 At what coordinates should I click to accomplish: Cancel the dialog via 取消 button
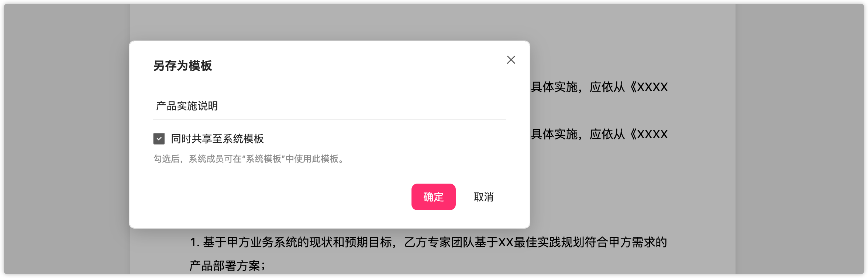click(483, 197)
